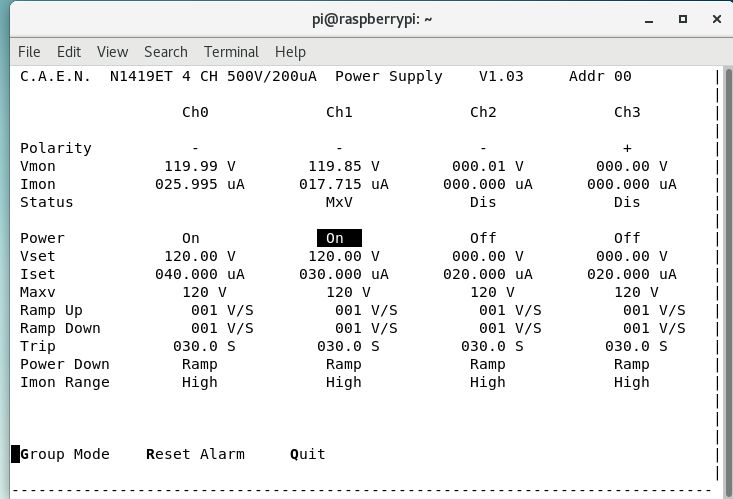The height and width of the screenshot is (499, 733).
Task: Click Ch2 Vset 000.00 V value
Action: (x=488, y=256)
